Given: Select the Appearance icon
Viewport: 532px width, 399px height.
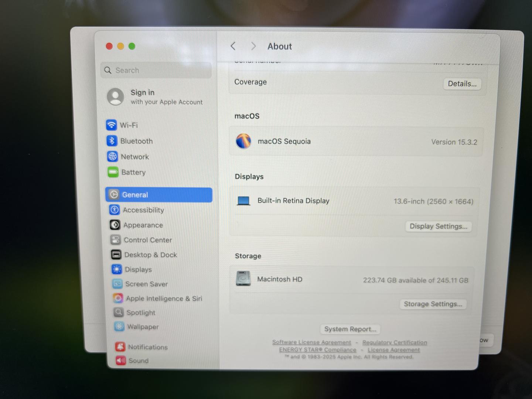Looking at the screenshot, I should click(115, 225).
